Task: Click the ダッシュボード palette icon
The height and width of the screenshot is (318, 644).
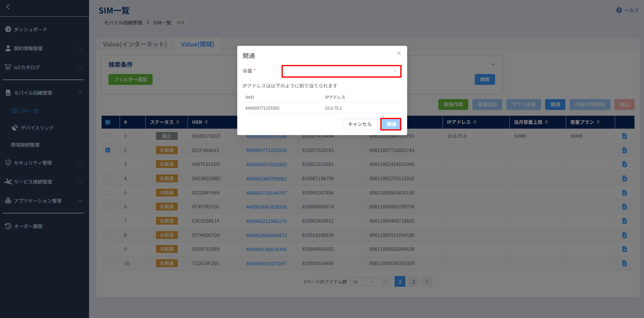Action: tap(8, 29)
